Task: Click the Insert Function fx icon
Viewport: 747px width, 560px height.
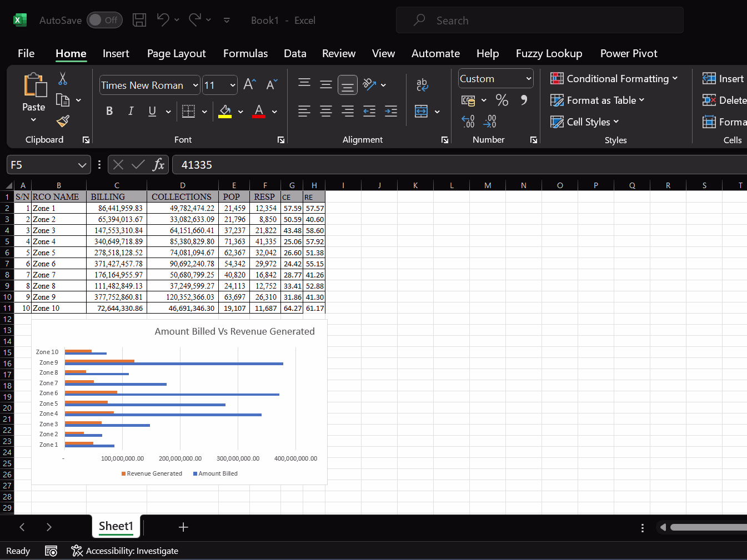Action: tap(158, 165)
